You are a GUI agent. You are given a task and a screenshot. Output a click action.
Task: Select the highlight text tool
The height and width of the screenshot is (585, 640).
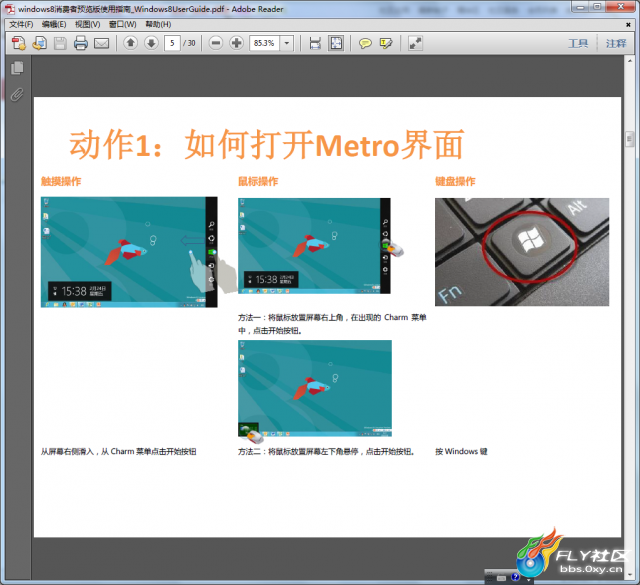[x=386, y=43]
